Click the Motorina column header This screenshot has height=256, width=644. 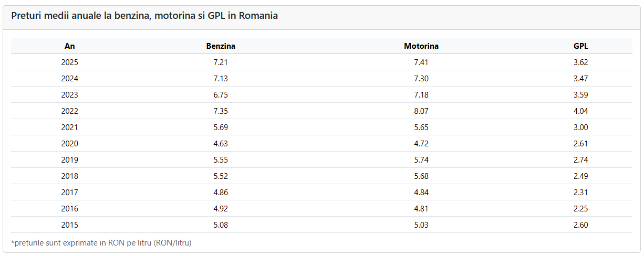tap(421, 46)
